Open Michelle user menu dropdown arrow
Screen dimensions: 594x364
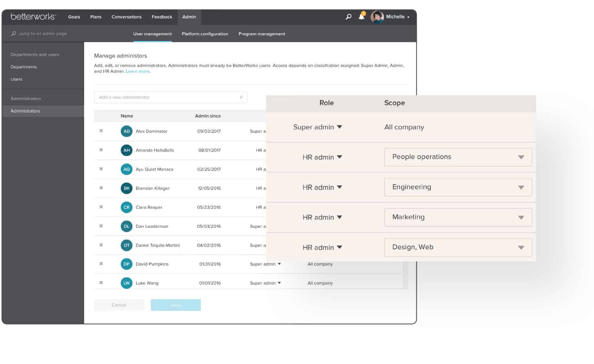click(x=408, y=17)
